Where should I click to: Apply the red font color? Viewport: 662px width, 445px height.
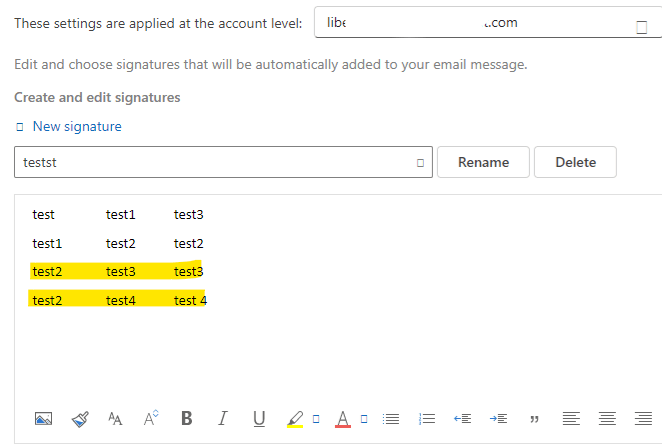pos(343,419)
